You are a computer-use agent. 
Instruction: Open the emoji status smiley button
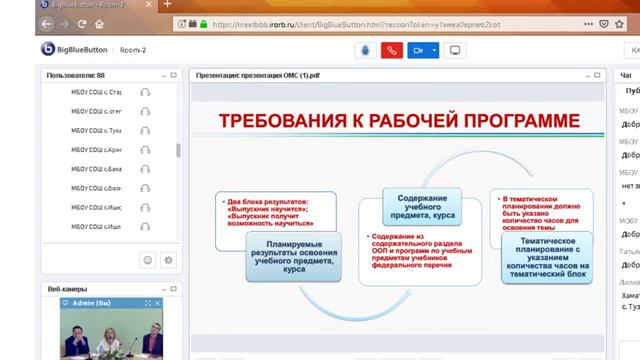coord(148,260)
